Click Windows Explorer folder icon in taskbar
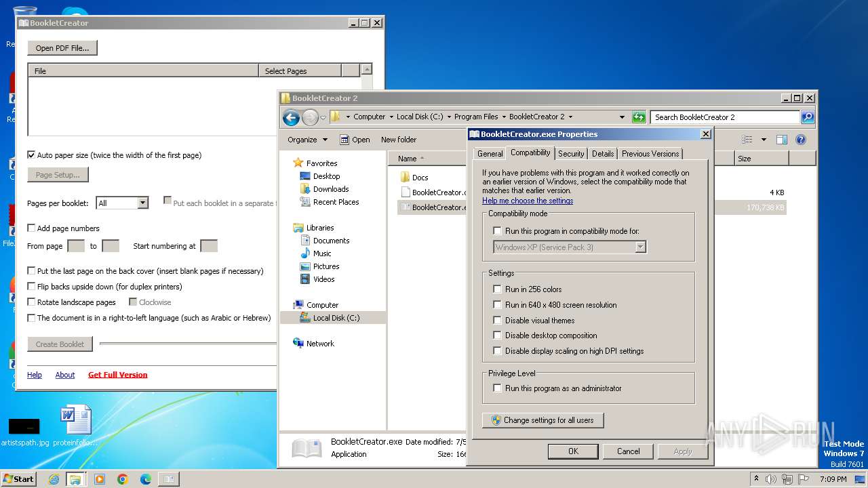This screenshot has width=868, height=488. point(75,479)
